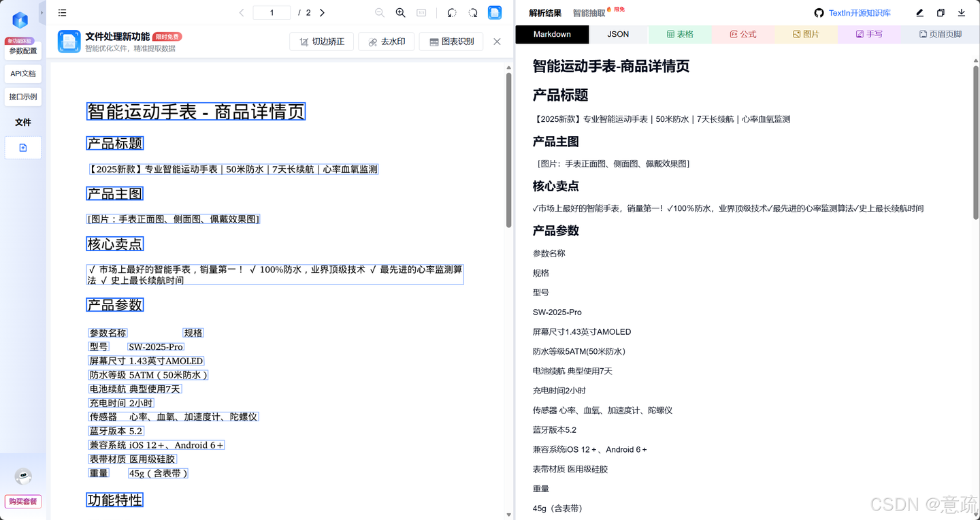The width and height of the screenshot is (980, 520).
Task: Click 屏幕尺寸1.43英寸AMOLED in the result panel
Action: pyautogui.click(x=582, y=332)
